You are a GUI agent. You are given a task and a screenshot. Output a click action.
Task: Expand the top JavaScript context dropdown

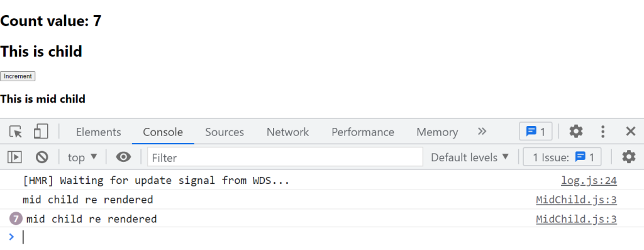point(82,157)
